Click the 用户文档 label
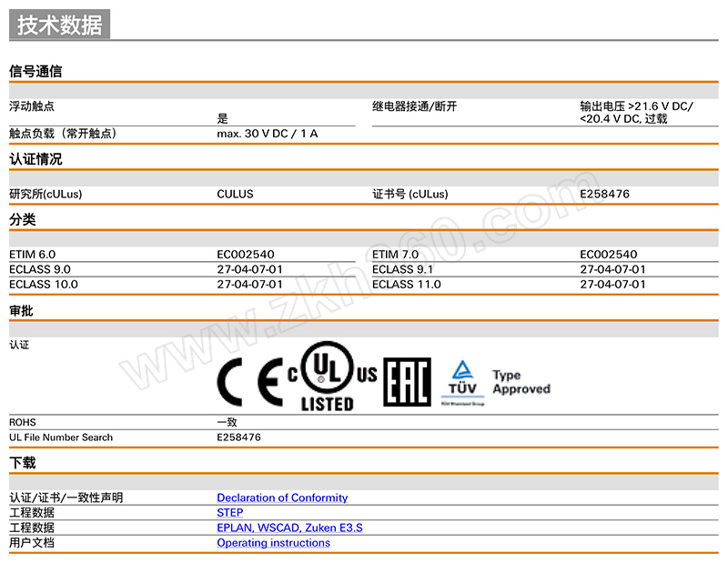 point(32,543)
